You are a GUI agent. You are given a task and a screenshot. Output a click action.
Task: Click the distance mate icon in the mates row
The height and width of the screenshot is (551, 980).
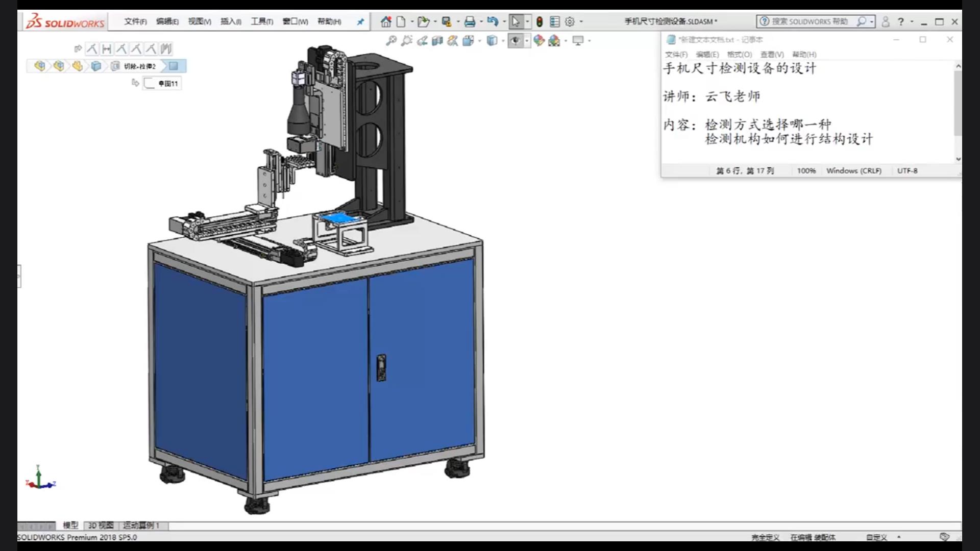tap(107, 49)
